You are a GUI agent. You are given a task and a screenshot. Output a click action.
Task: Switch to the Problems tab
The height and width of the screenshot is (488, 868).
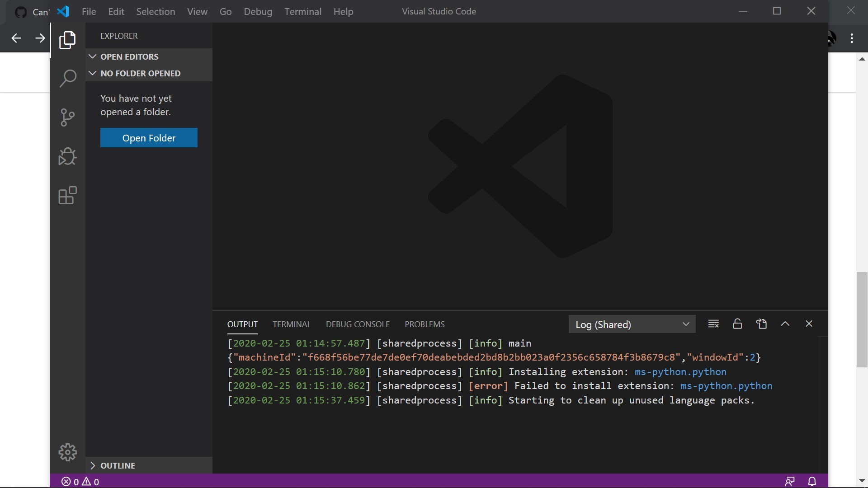click(x=425, y=324)
